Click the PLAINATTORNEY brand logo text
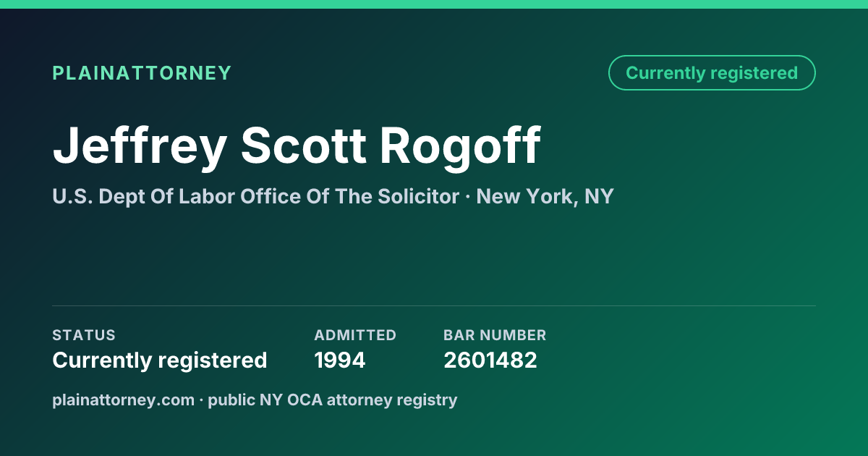Image resolution: width=868 pixels, height=456 pixels. 142,73
